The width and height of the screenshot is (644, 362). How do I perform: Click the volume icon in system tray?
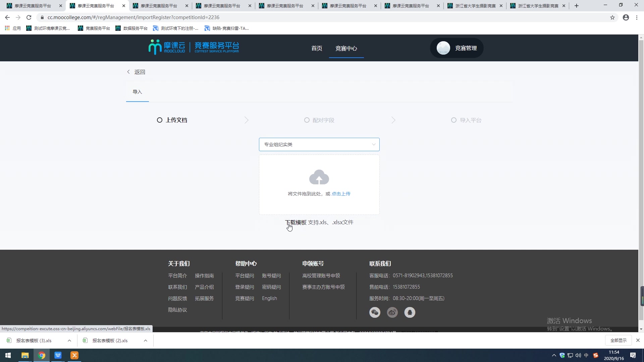(x=578, y=355)
